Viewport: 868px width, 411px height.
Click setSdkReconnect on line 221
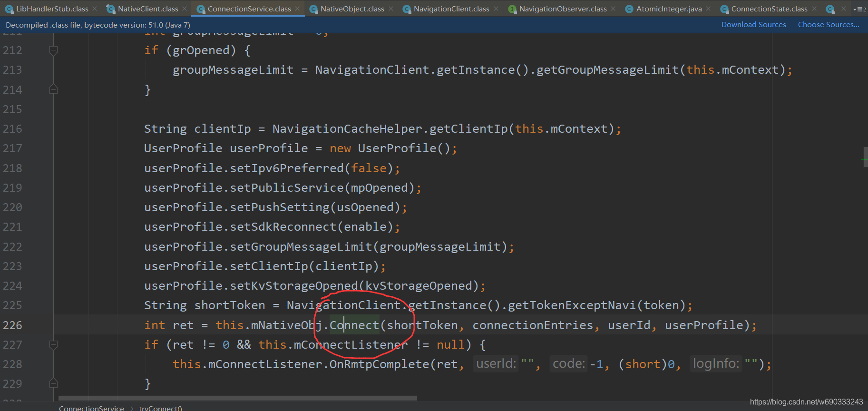click(x=283, y=227)
